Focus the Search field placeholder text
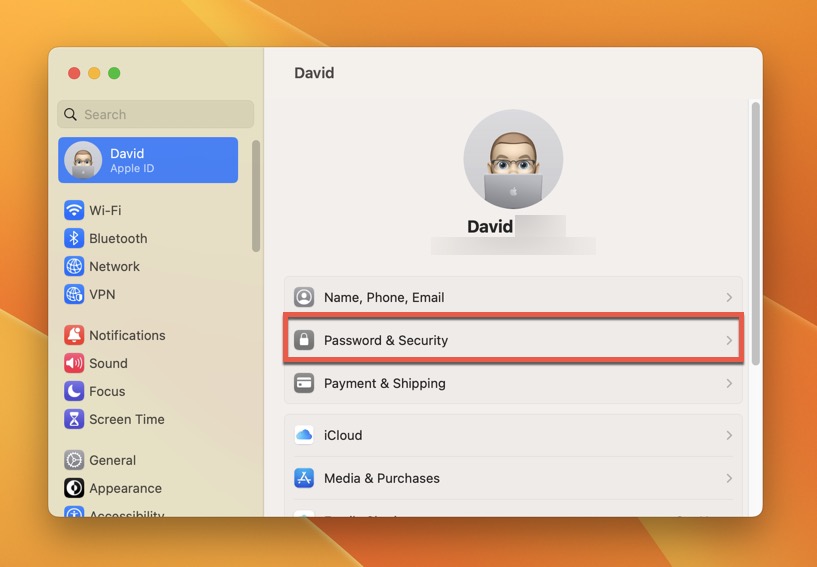817x567 pixels. 105,114
